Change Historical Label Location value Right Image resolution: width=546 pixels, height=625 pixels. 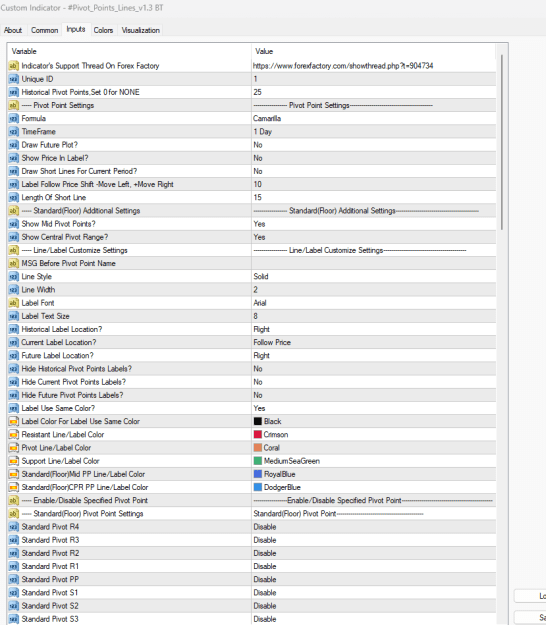coord(374,329)
